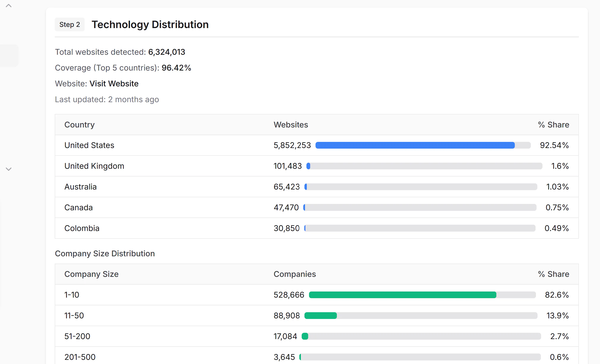Select the United Kingdom row label
The image size is (600, 364).
coord(94,166)
